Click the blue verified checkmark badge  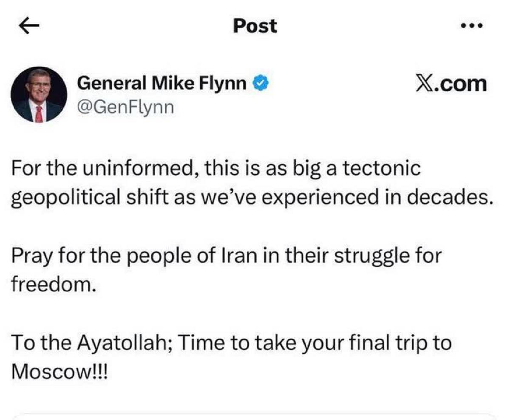pyautogui.click(x=260, y=84)
